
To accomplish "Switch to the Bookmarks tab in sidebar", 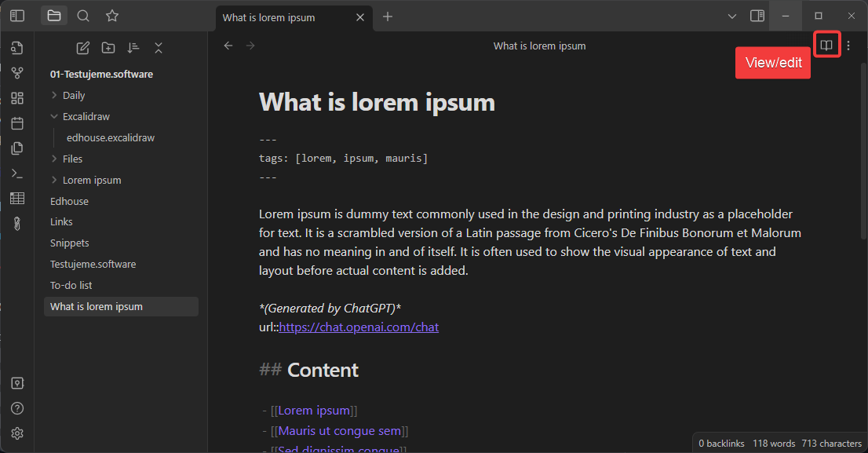I will (112, 16).
